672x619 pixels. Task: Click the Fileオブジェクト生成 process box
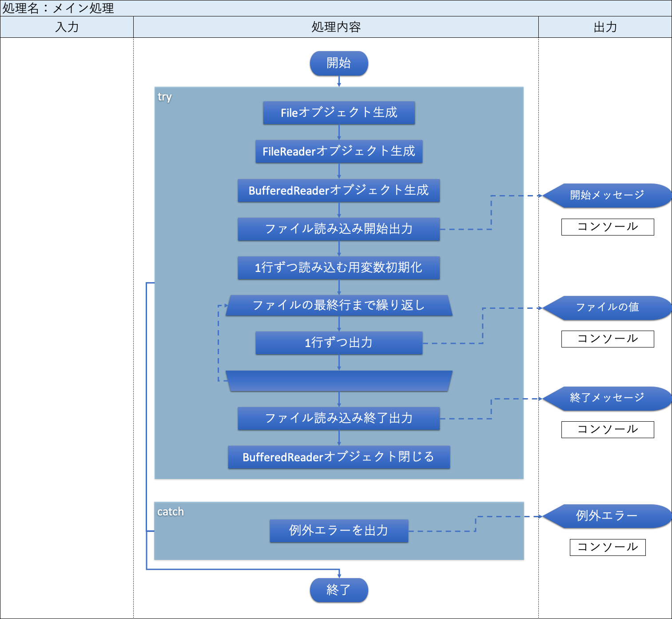pos(339,112)
